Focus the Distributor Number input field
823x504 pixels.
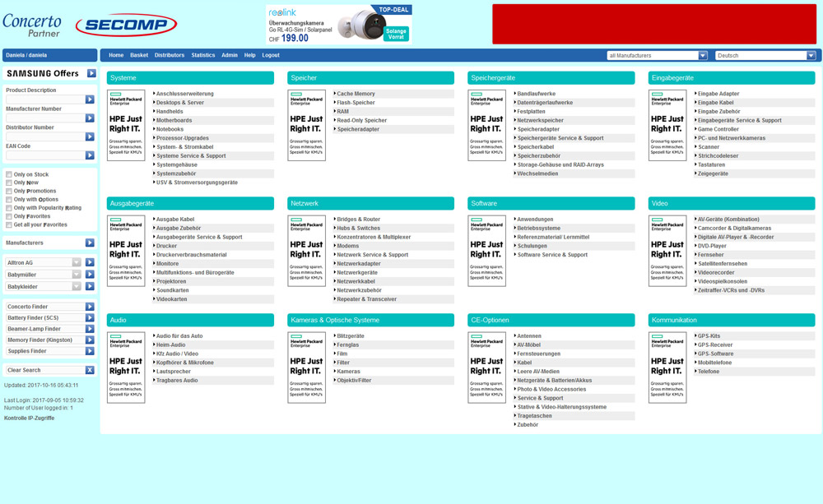pos(45,136)
